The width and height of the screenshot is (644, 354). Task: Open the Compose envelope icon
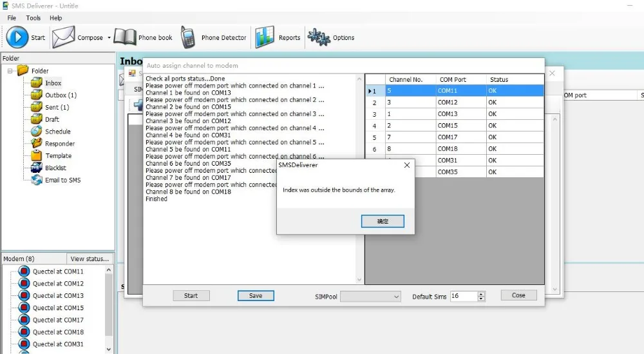click(63, 37)
